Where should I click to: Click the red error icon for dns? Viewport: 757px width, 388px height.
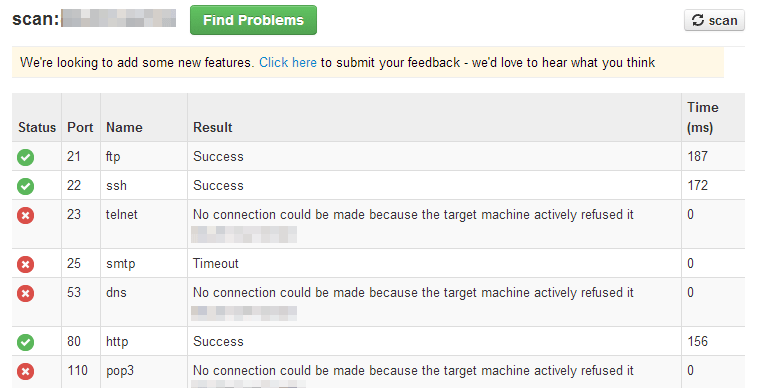[x=26, y=293]
